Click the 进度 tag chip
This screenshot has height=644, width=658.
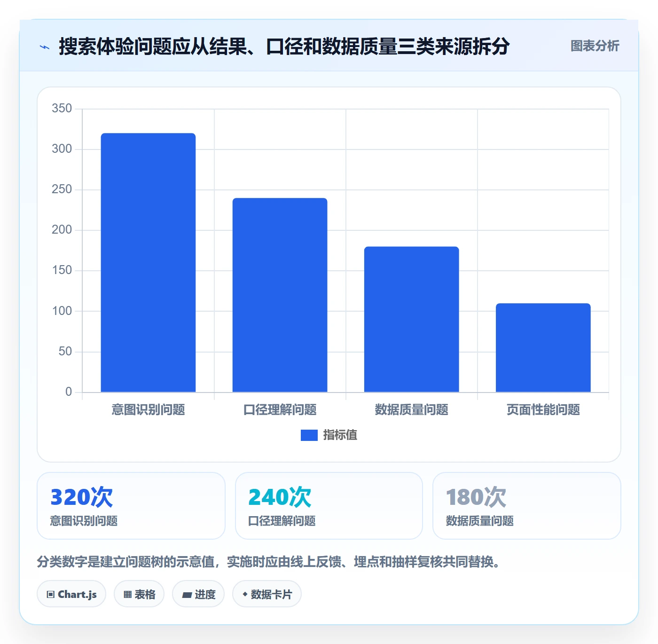coord(198,594)
